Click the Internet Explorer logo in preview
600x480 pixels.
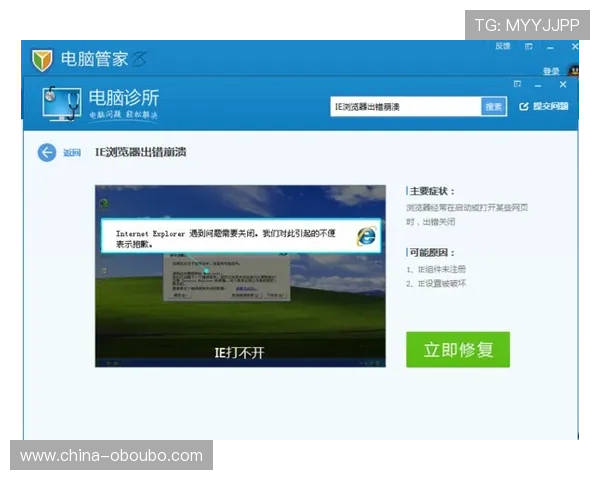click(x=366, y=236)
